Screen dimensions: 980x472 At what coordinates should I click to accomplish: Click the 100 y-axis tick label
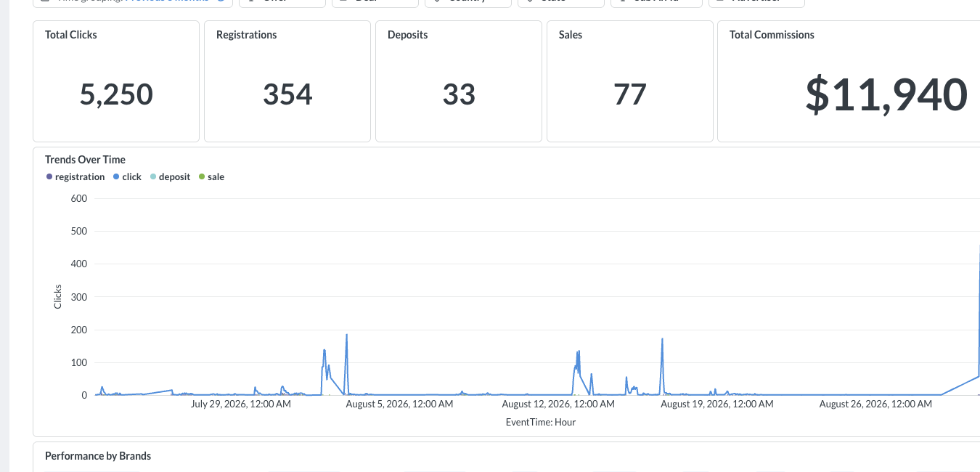(x=79, y=362)
